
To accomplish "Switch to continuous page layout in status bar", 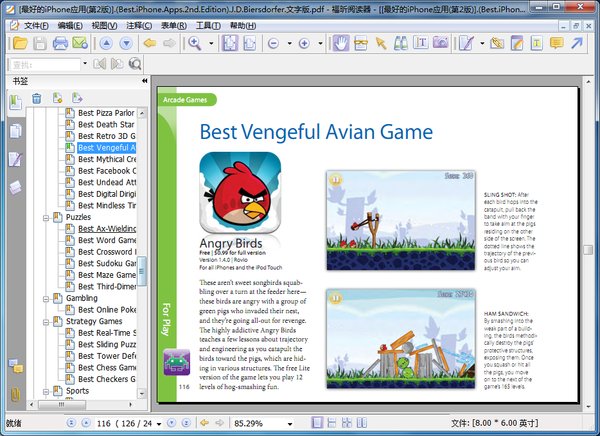I will point(332,423).
